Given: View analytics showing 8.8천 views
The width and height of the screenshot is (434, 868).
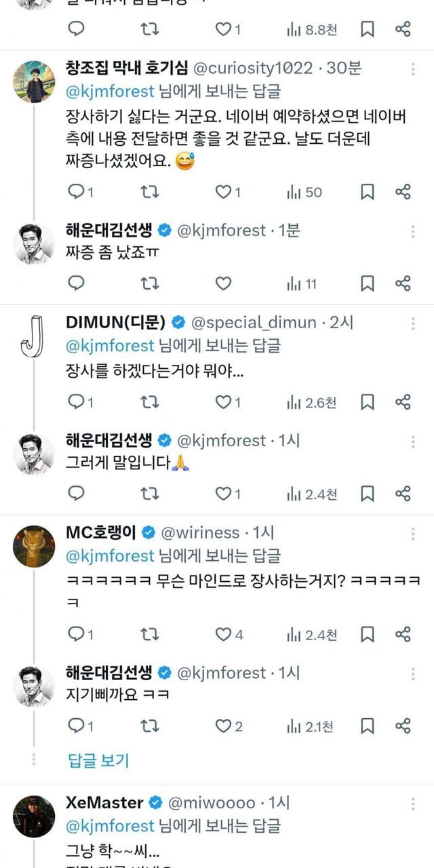Looking at the screenshot, I should 311,29.
